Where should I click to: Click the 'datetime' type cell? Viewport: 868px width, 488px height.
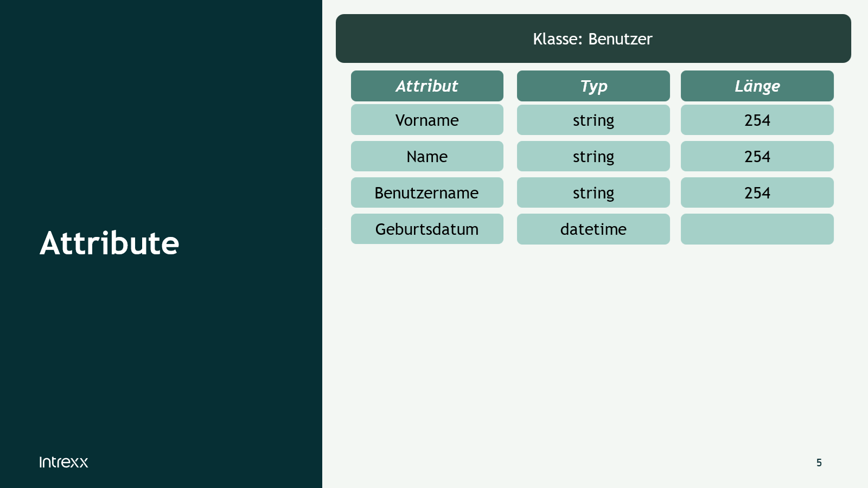[x=593, y=229]
